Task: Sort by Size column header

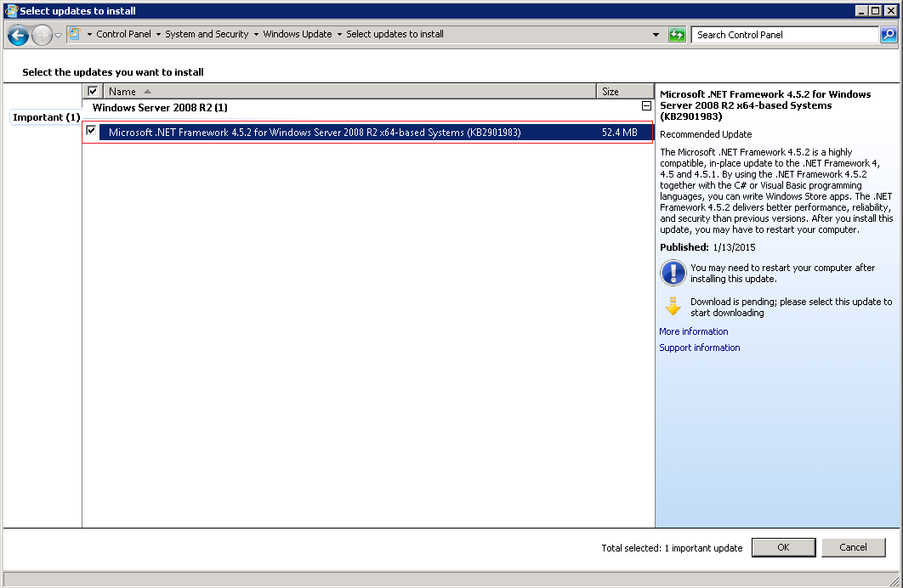Action: point(625,91)
